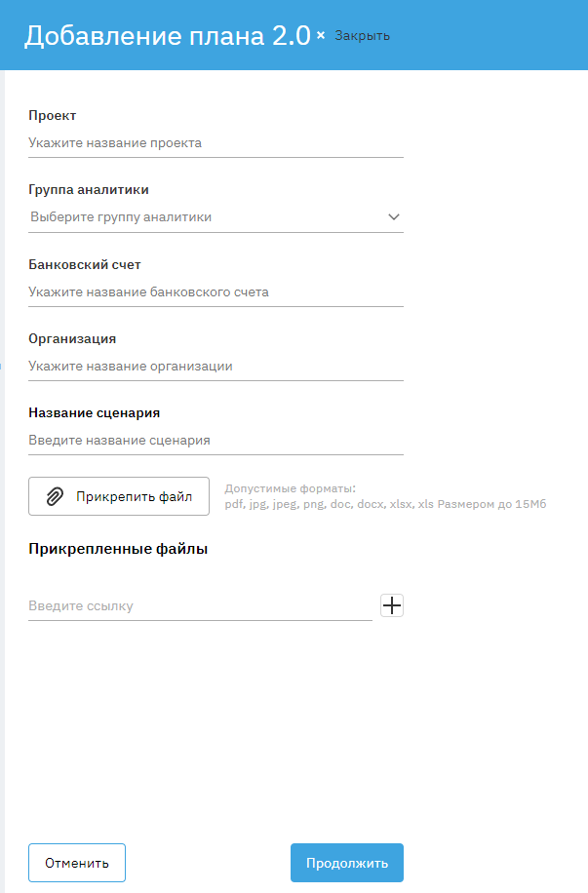Click the 'Название сценария' label
Image resolution: width=588 pixels, height=893 pixels.
click(x=94, y=412)
